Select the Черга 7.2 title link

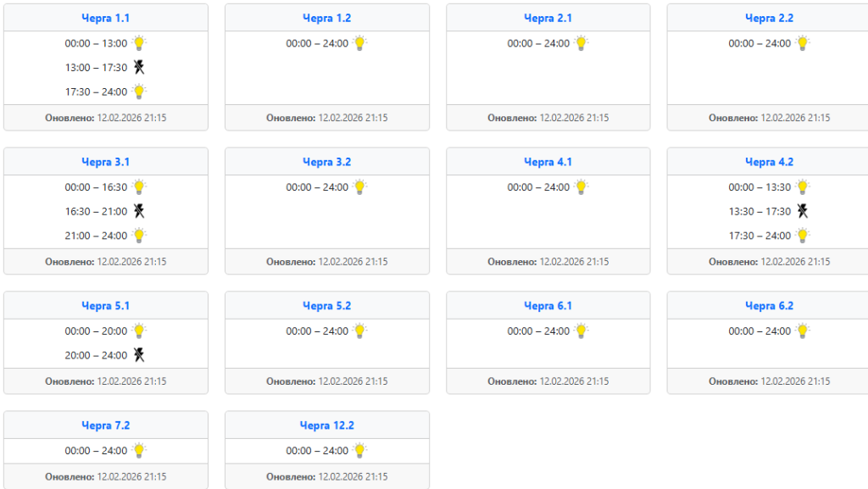click(x=106, y=425)
